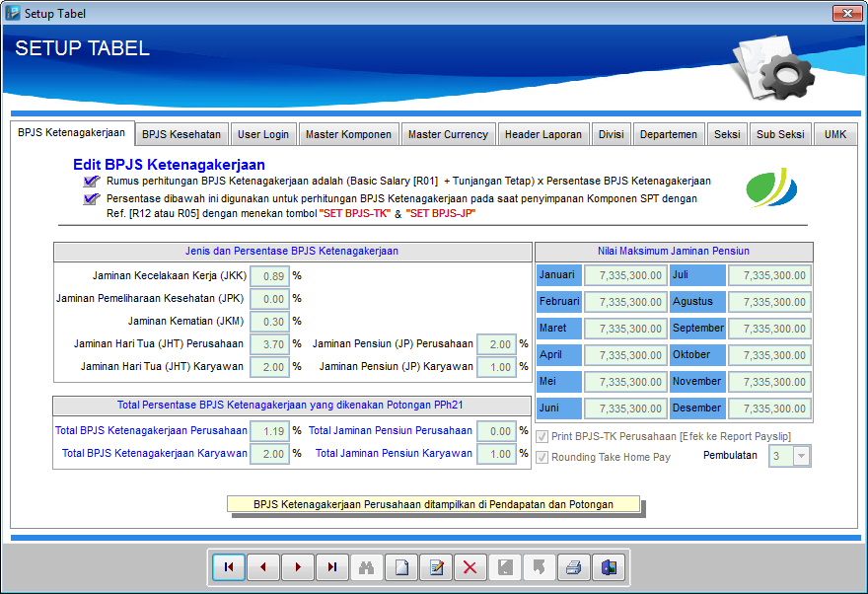Select the UMK tab
868x594 pixels.
pyautogui.click(x=835, y=134)
